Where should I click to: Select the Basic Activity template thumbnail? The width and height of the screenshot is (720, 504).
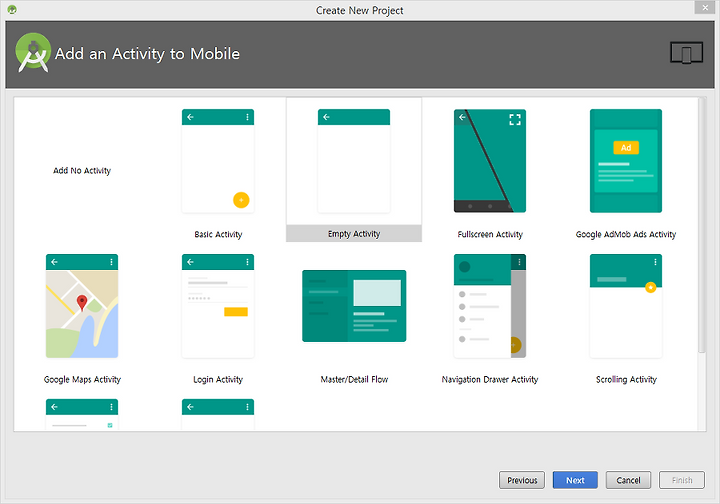tap(218, 161)
